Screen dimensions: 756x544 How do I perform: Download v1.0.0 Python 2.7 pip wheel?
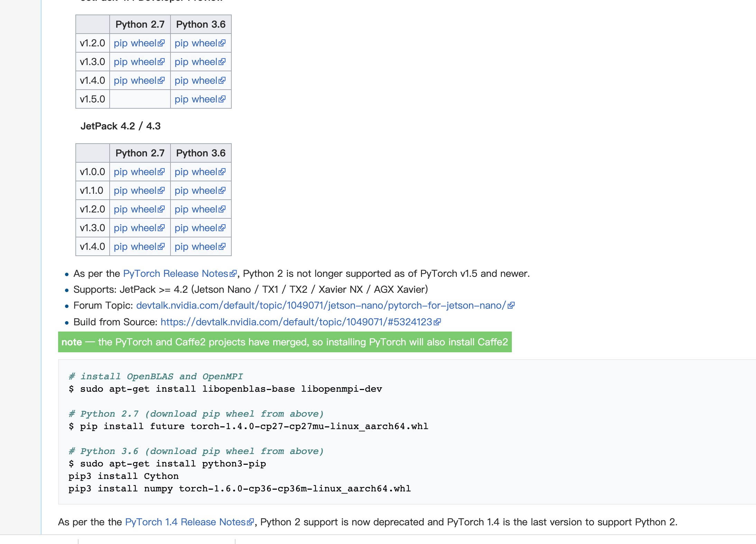pyautogui.click(x=135, y=172)
